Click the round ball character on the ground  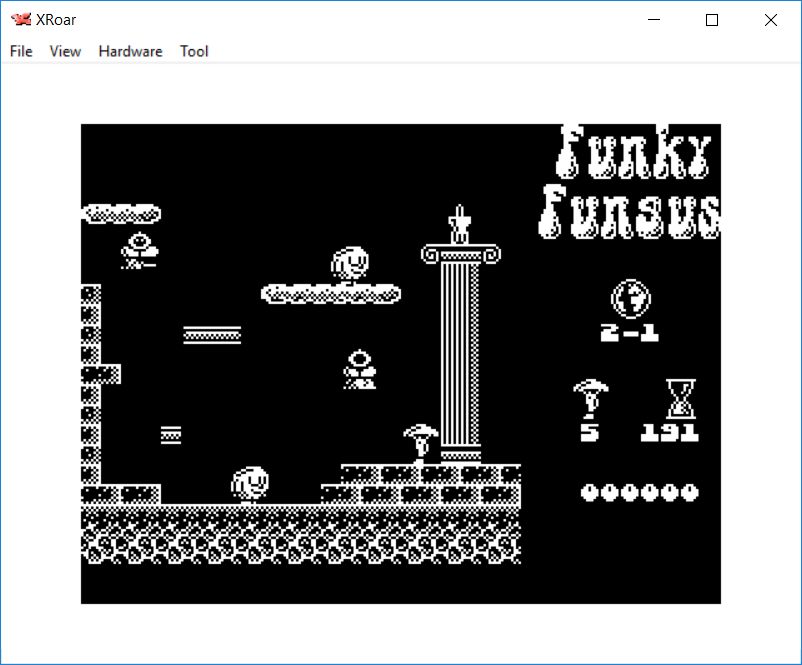pos(250,484)
